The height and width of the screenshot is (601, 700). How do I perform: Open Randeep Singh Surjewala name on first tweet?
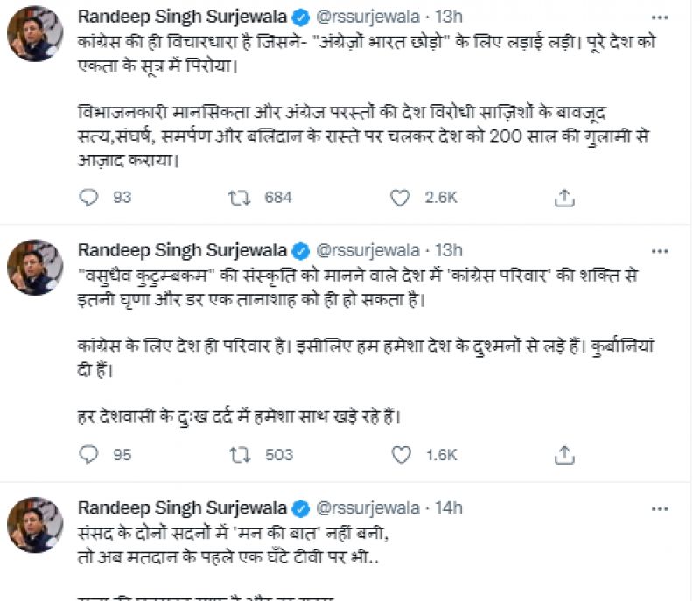tap(181, 17)
